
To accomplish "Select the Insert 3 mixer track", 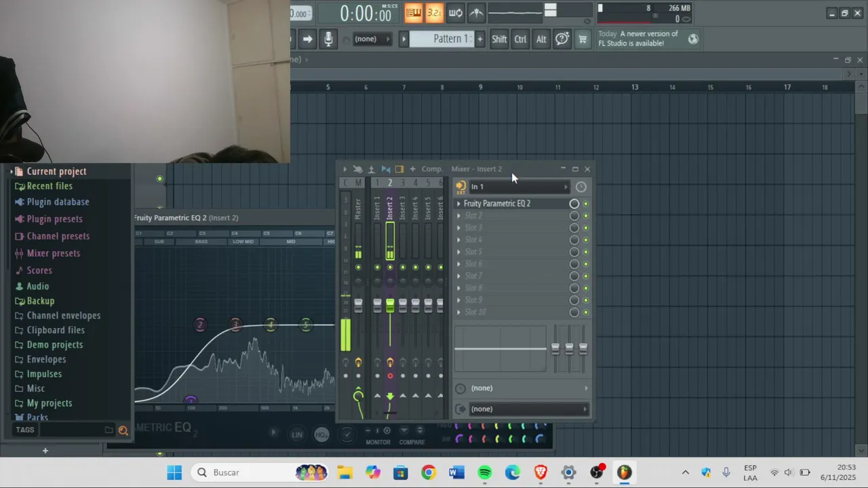I will click(x=403, y=207).
